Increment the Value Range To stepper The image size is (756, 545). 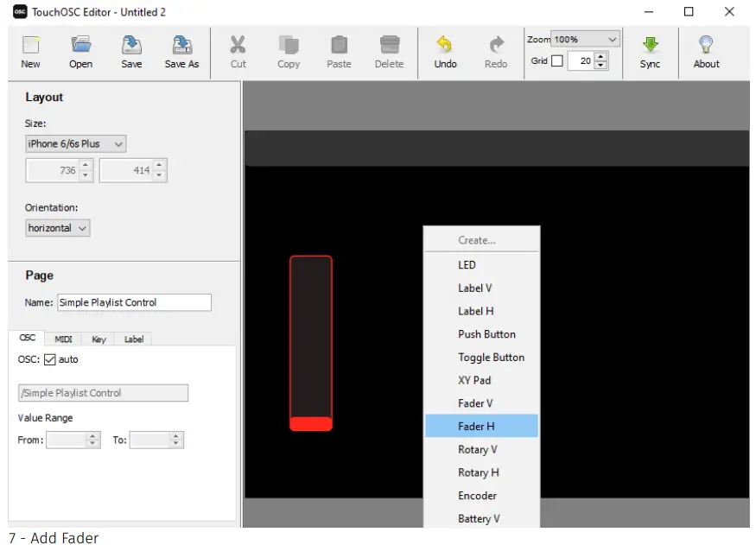[176, 435]
